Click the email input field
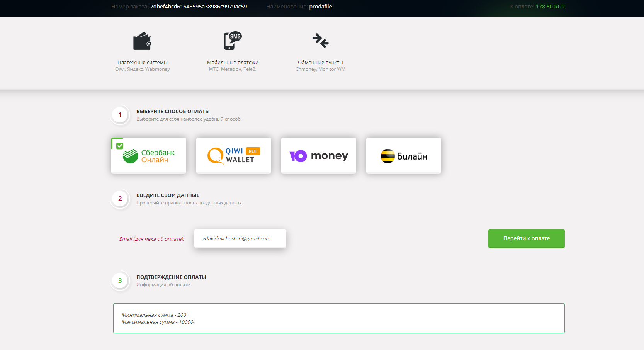Screen dimensions: 644x350 point(240,239)
